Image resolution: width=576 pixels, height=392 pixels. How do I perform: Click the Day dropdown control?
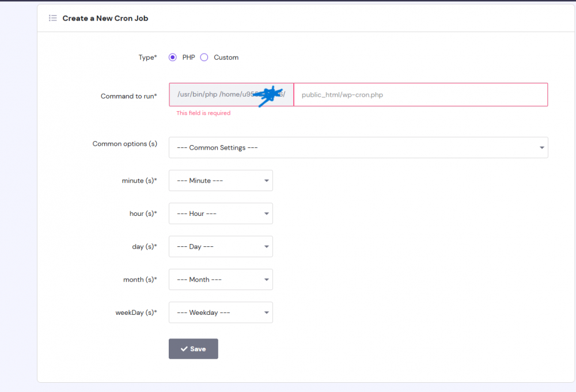pos(221,246)
